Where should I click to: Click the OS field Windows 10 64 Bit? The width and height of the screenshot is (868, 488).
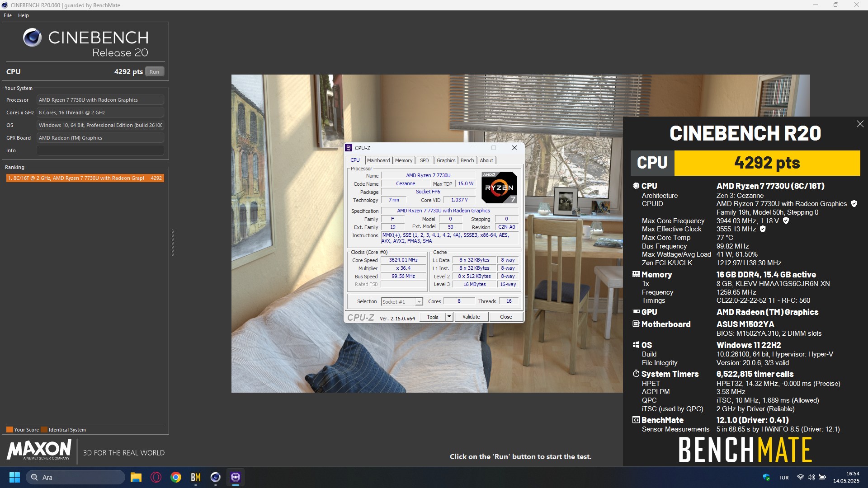click(100, 125)
